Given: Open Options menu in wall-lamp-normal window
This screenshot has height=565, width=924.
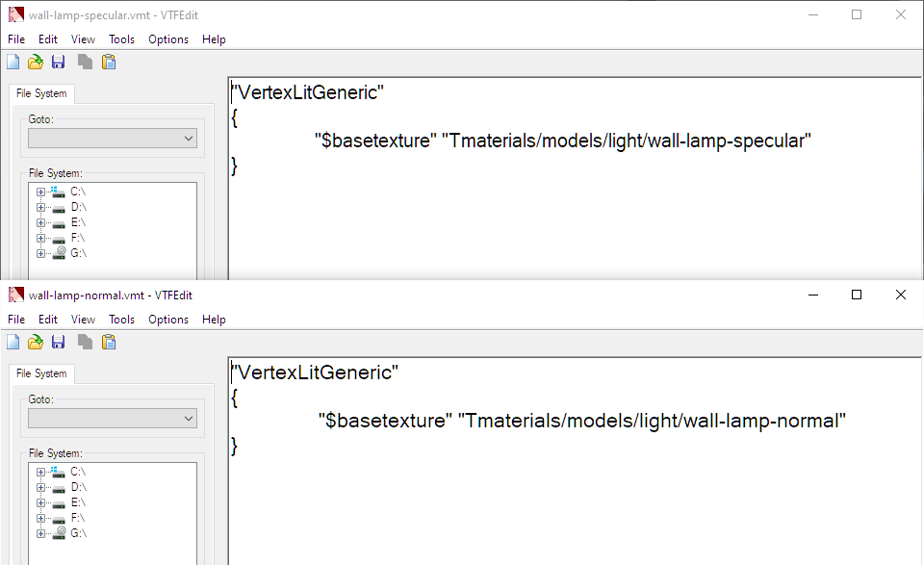Looking at the screenshot, I should tap(168, 320).
